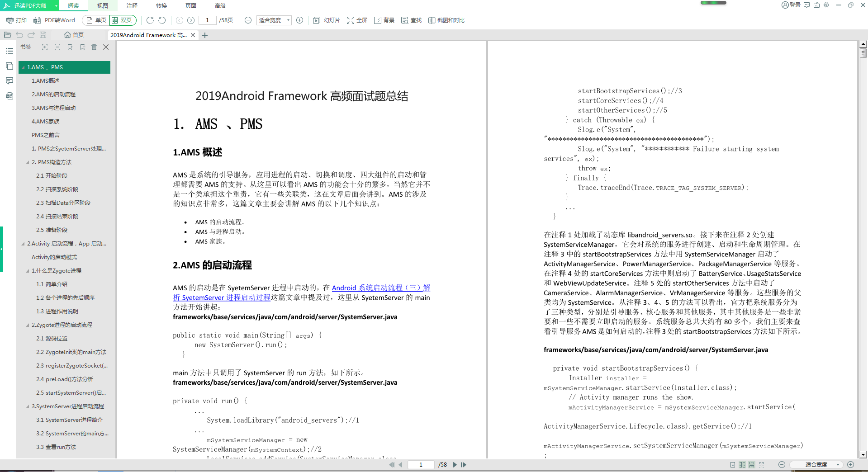Image resolution: width=868 pixels, height=472 pixels.
Task: Rotate the page counter-clockwise
Action: [162, 20]
